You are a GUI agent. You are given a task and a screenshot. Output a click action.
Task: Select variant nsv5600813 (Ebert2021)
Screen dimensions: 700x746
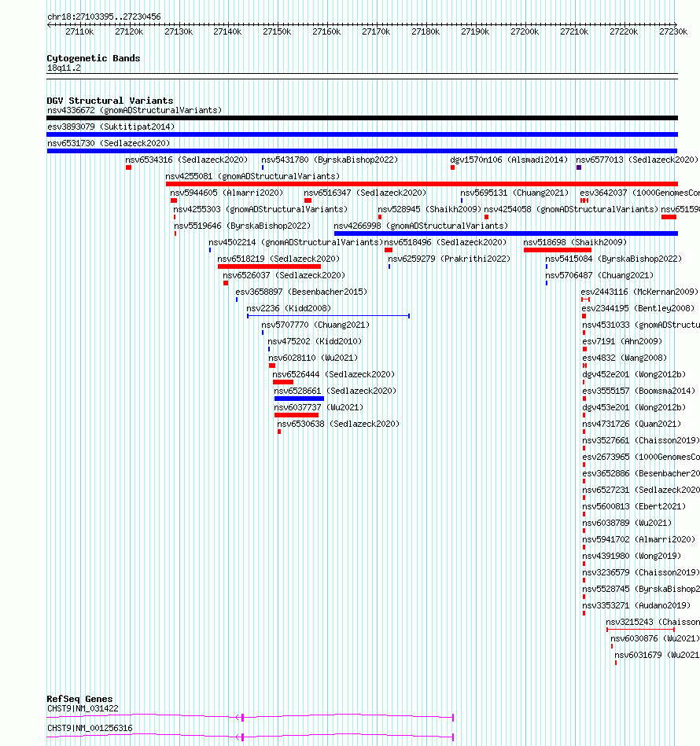(635, 507)
